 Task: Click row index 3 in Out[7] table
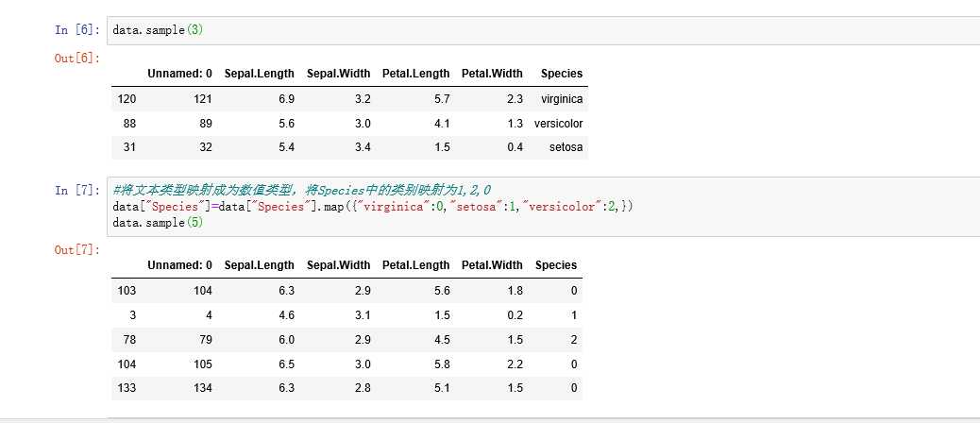coord(132,315)
